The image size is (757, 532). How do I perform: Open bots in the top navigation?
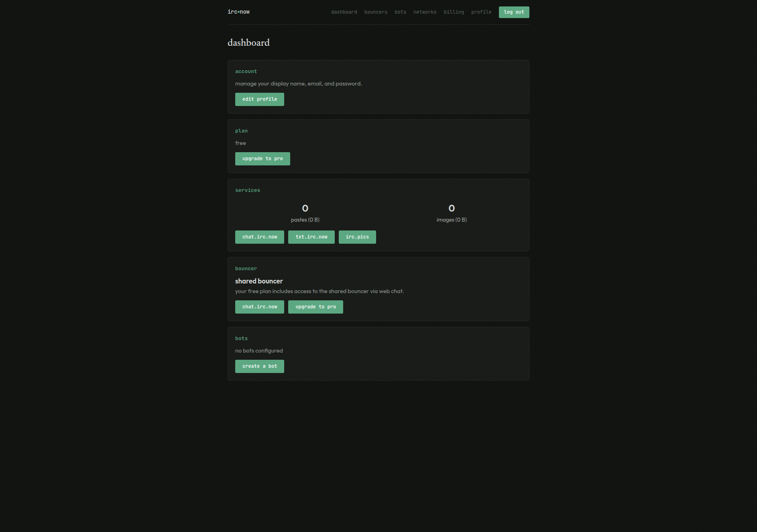400,12
